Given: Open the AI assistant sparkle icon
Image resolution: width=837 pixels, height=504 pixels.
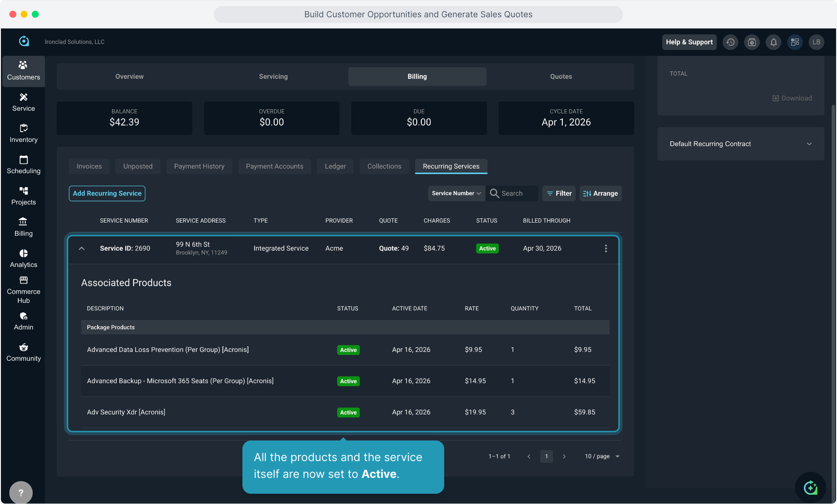Looking at the screenshot, I should [810, 488].
